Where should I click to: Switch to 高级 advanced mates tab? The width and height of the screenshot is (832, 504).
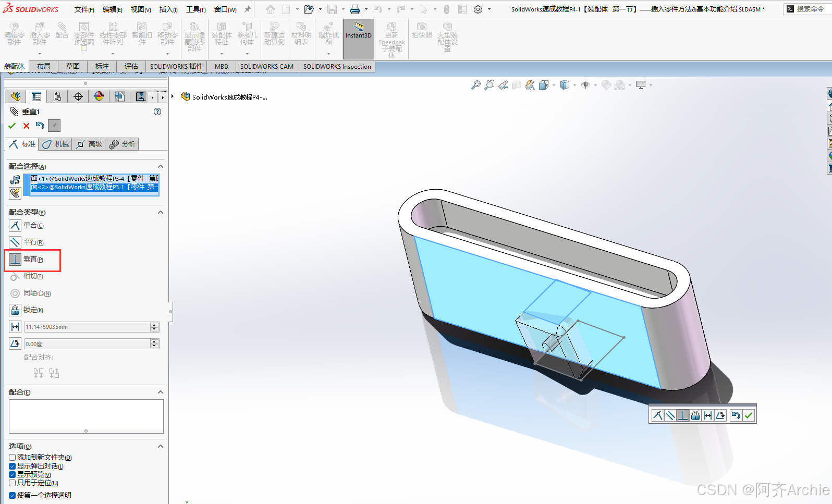pyautogui.click(x=89, y=144)
